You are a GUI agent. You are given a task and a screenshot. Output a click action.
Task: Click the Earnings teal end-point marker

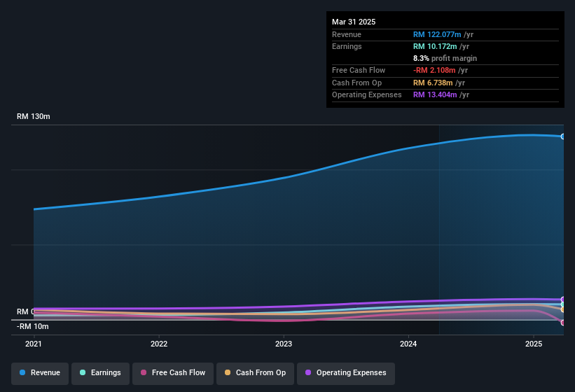click(x=563, y=304)
